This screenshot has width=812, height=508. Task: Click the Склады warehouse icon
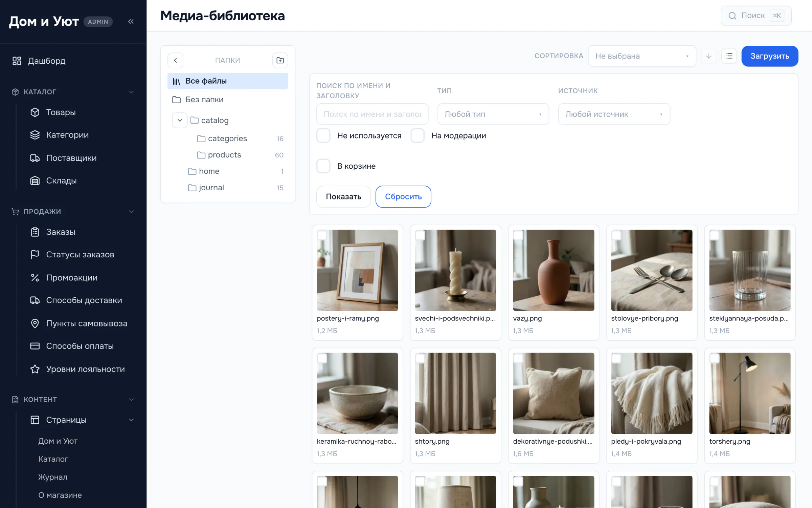pyautogui.click(x=35, y=181)
